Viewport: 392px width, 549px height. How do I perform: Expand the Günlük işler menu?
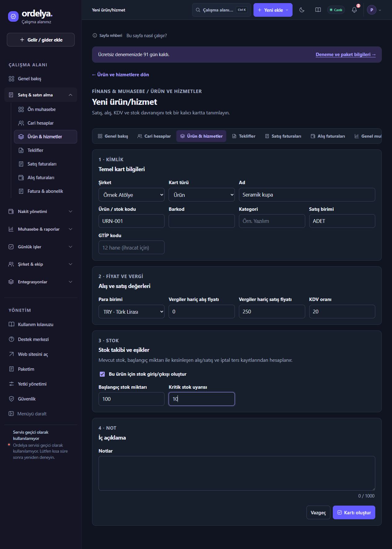[x=41, y=247]
